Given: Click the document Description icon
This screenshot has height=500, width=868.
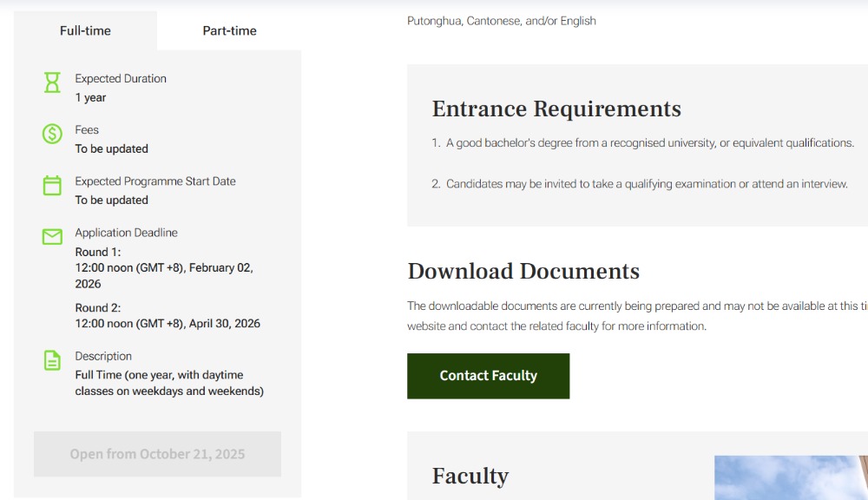Looking at the screenshot, I should click(x=52, y=360).
